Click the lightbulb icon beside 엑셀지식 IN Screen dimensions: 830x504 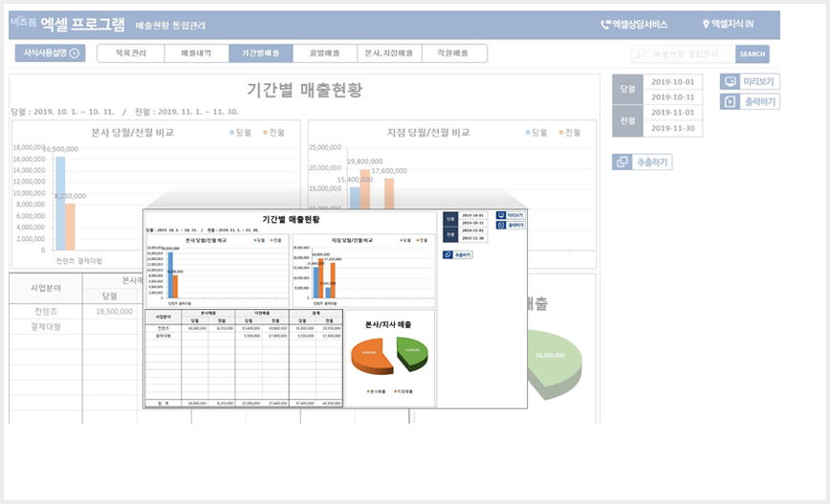pyautogui.click(x=706, y=24)
